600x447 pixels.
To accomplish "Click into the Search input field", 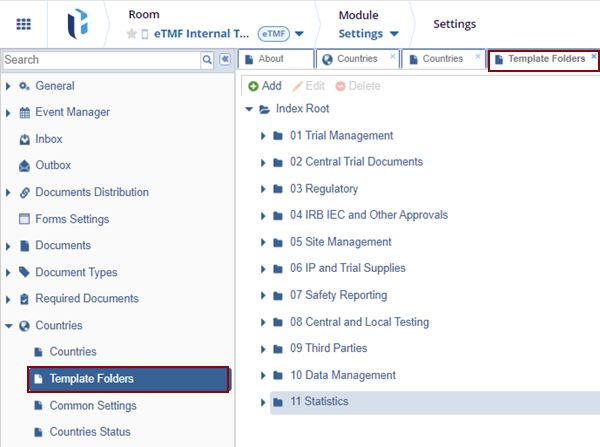I will coord(100,60).
